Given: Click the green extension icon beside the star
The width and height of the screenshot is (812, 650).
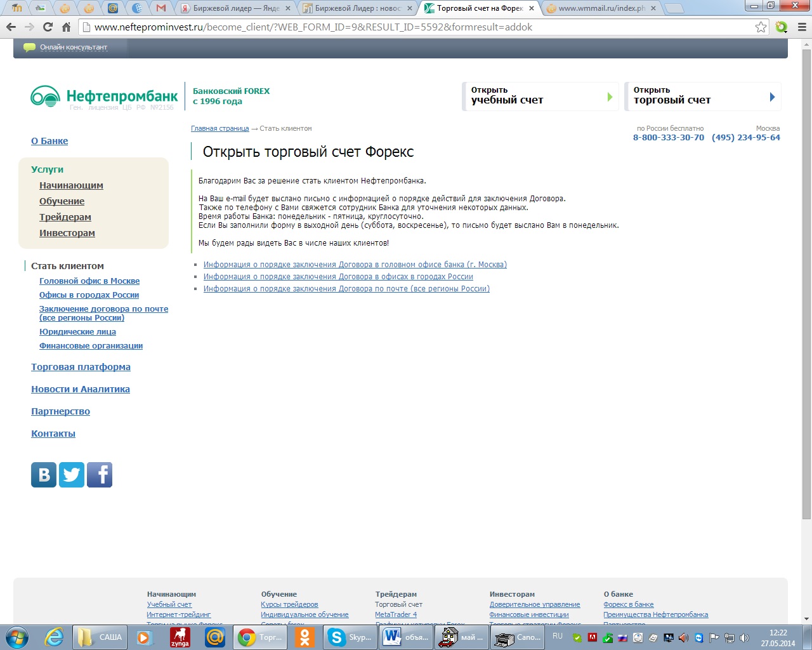Looking at the screenshot, I should coord(781,27).
